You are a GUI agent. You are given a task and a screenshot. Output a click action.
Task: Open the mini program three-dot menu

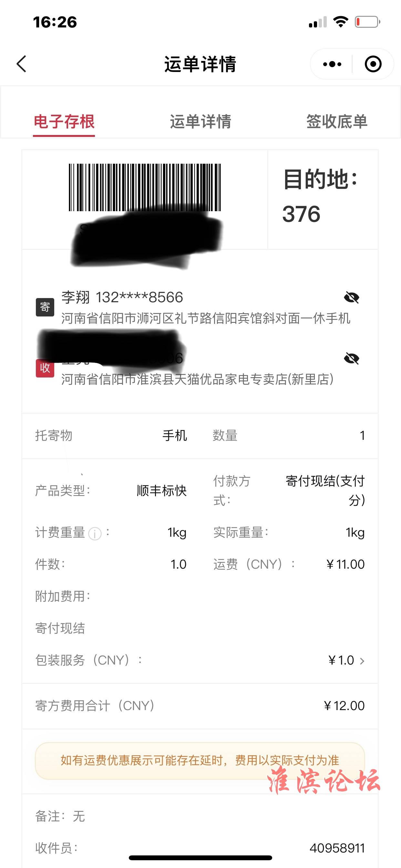click(x=332, y=64)
